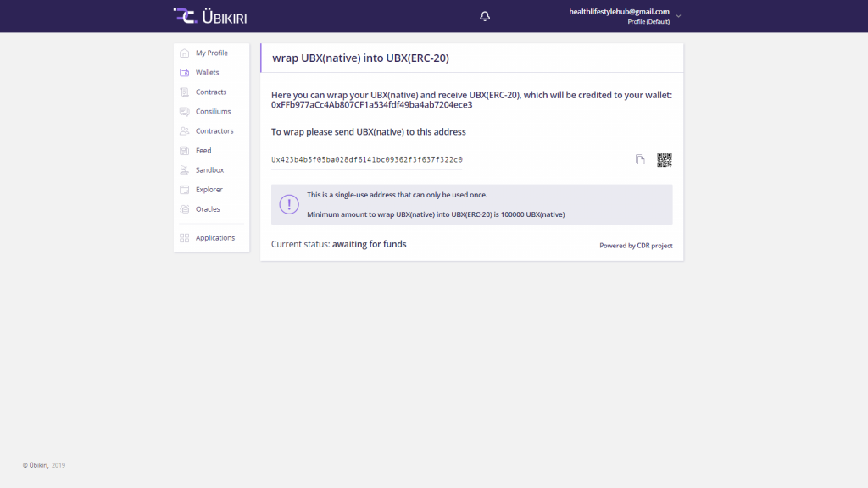
Task: Click the Applications grid icon
Action: coord(184,238)
